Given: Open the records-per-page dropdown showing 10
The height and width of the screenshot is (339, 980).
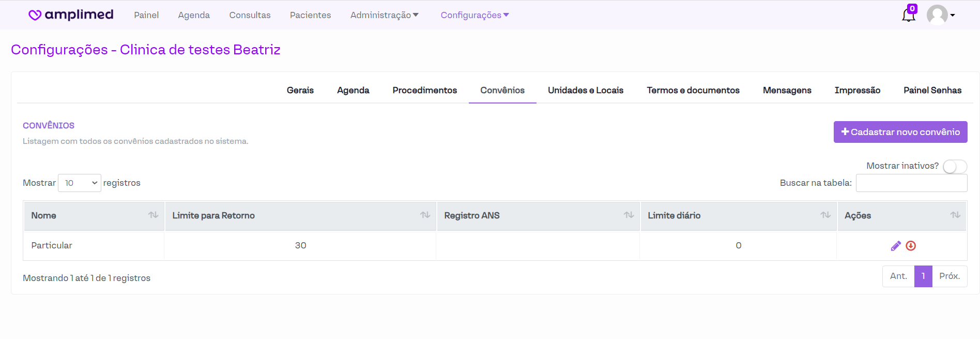Looking at the screenshot, I should [x=80, y=183].
